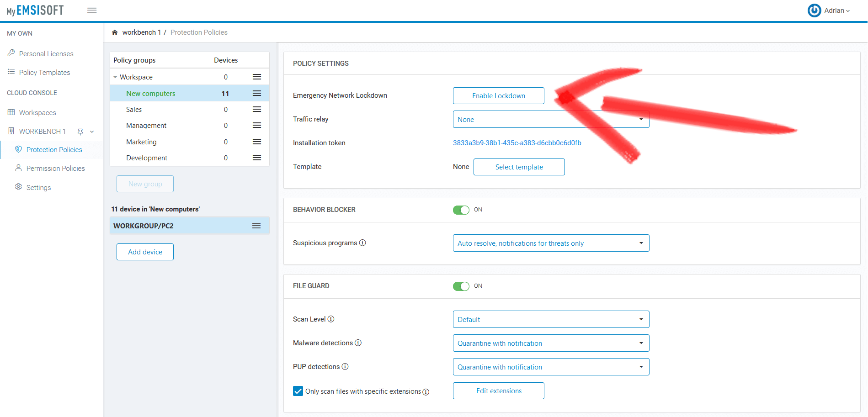Collapse the Workspace policy group tree
Screen dimensions: 868x417
115,77
